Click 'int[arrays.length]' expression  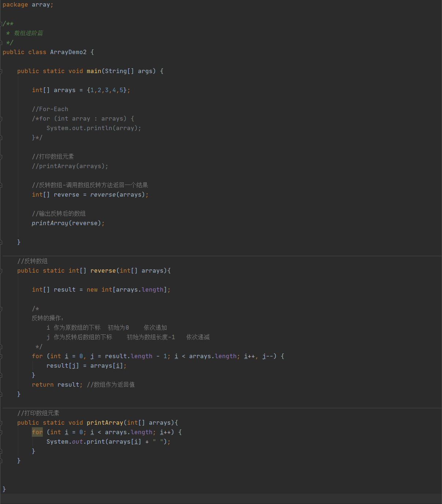coord(134,290)
